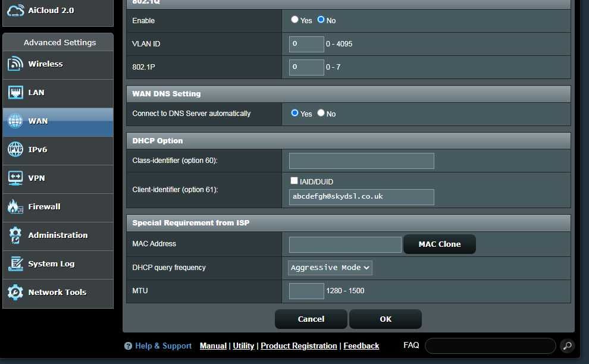Select the Wireless settings icon

point(15,64)
